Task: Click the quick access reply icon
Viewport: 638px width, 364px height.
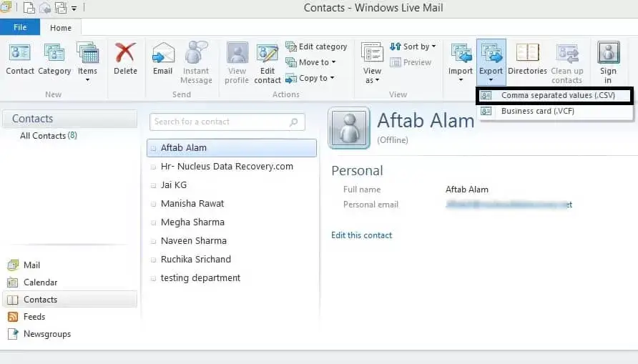Action: point(45,8)
